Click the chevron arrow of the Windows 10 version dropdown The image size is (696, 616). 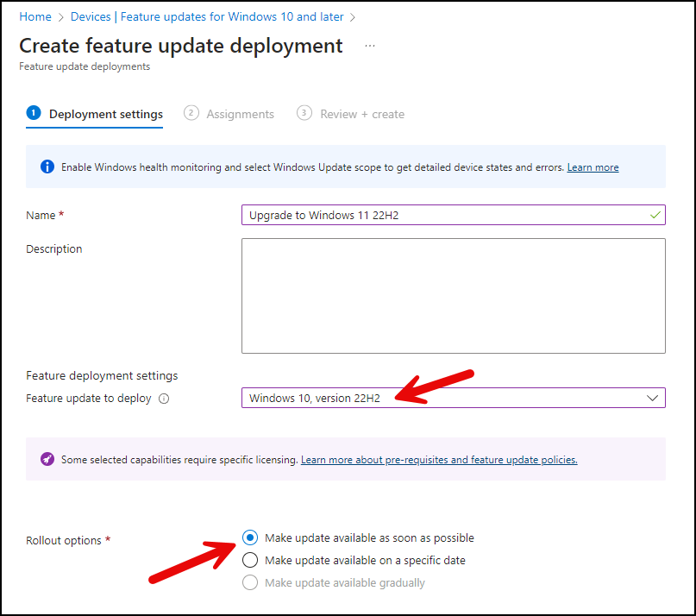[x=652, y=398]
